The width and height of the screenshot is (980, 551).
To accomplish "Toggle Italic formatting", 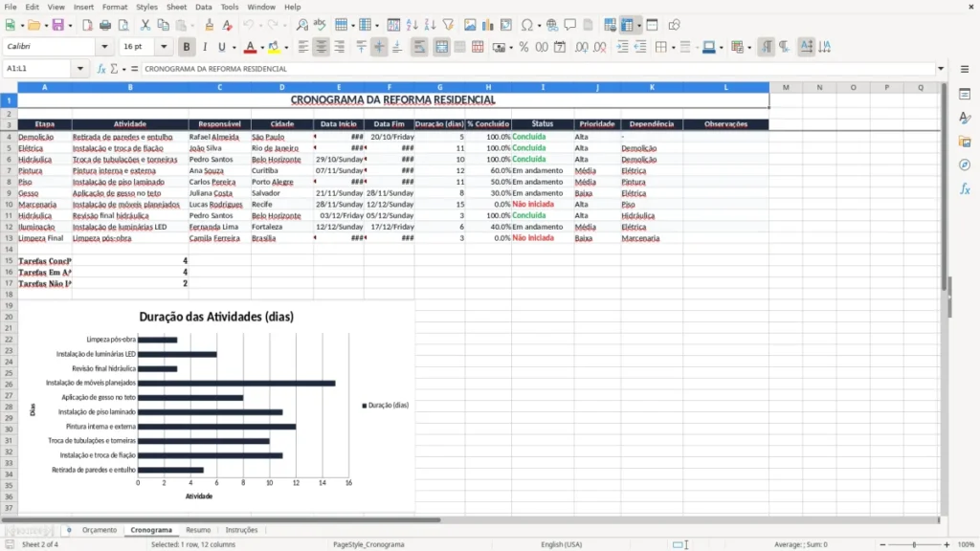I will tap(205, 47).
